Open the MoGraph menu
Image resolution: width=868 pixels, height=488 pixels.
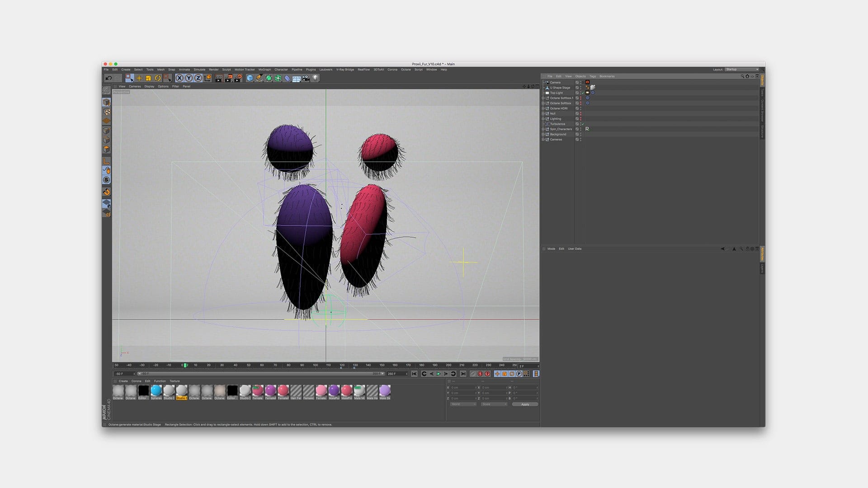[x=264, y=70]
